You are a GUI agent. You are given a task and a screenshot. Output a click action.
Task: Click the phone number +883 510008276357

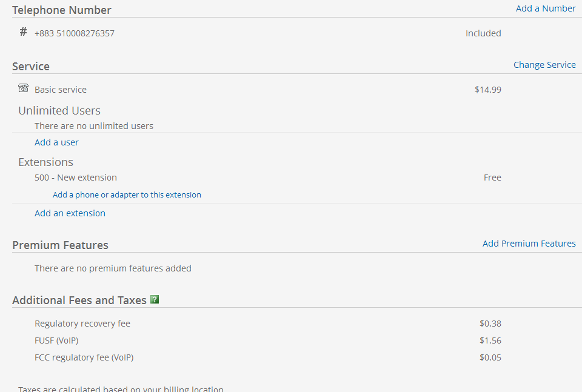click(74, 33)
